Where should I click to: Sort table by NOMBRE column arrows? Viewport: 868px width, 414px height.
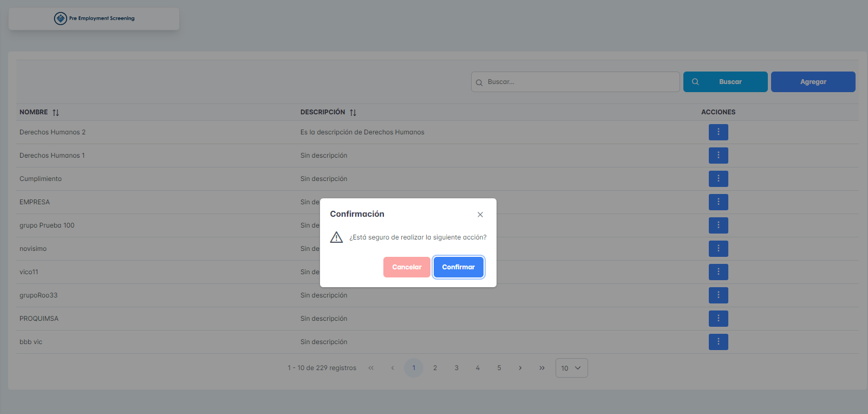click(x=56, y=113)
